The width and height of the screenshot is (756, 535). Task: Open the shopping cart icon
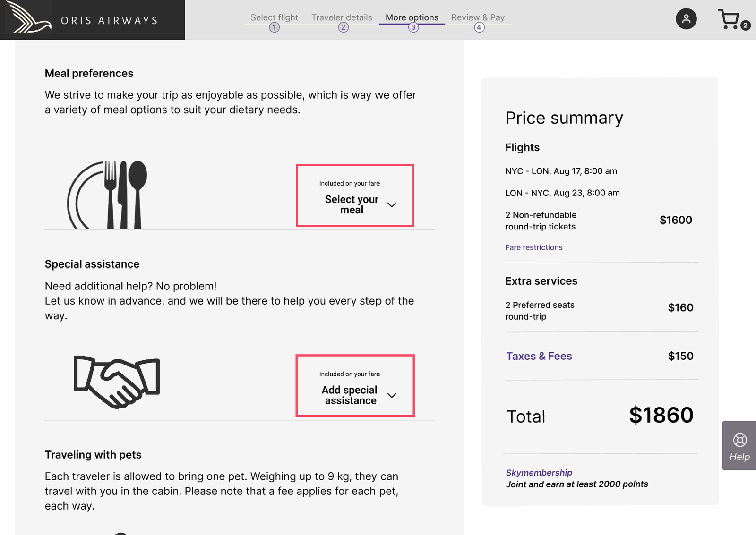click(729, 19)
